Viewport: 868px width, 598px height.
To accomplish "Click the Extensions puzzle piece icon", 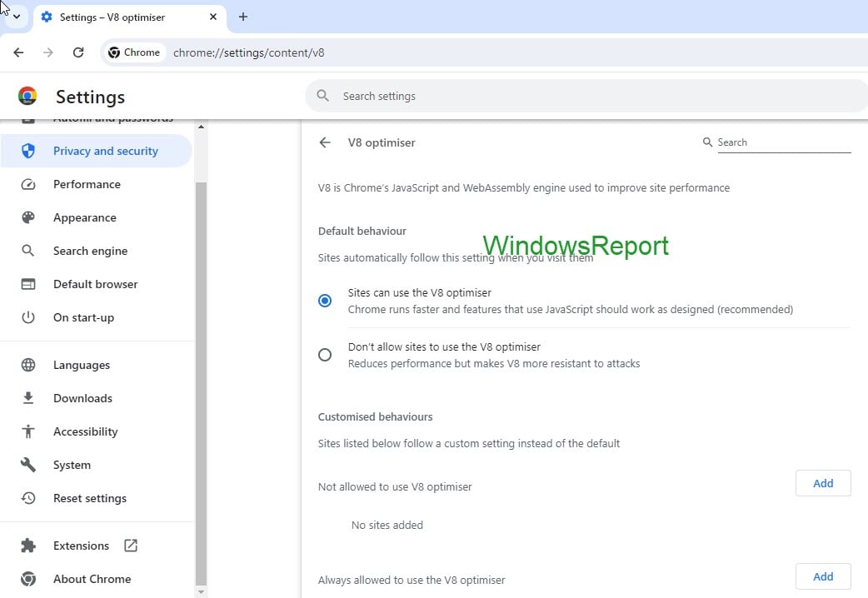I will click(28, 546).
